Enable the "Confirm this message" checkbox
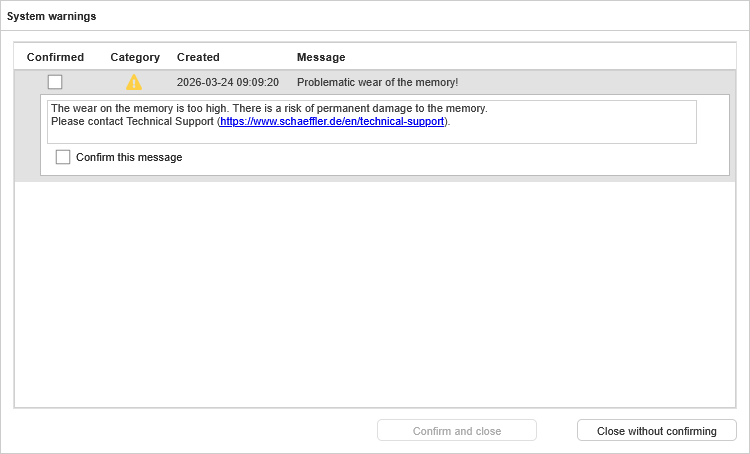Viewport: 750px width, 454px height. click(x=63, y=157)
